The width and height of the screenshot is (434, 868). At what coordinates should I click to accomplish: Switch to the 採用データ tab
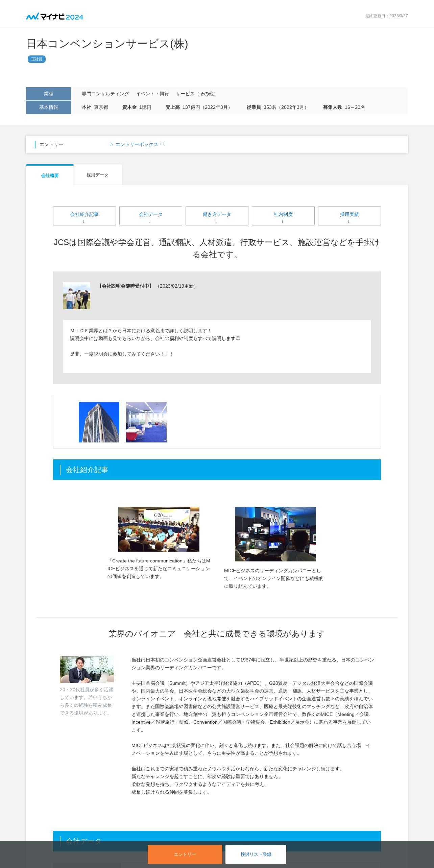click(x=97, y=175)
